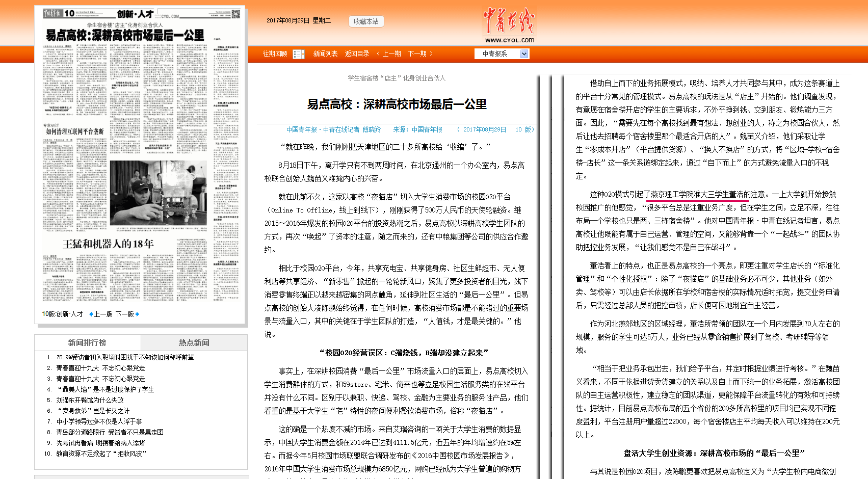This screenshot has width=868, height=479.
Task: Click the page number 10 badge on the newspaper
Action: 68,13
